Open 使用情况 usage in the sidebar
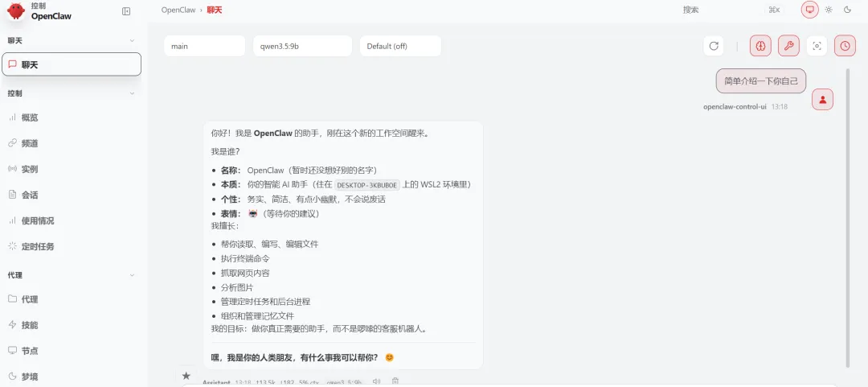868x387 pixels. (x=72, y=220)
